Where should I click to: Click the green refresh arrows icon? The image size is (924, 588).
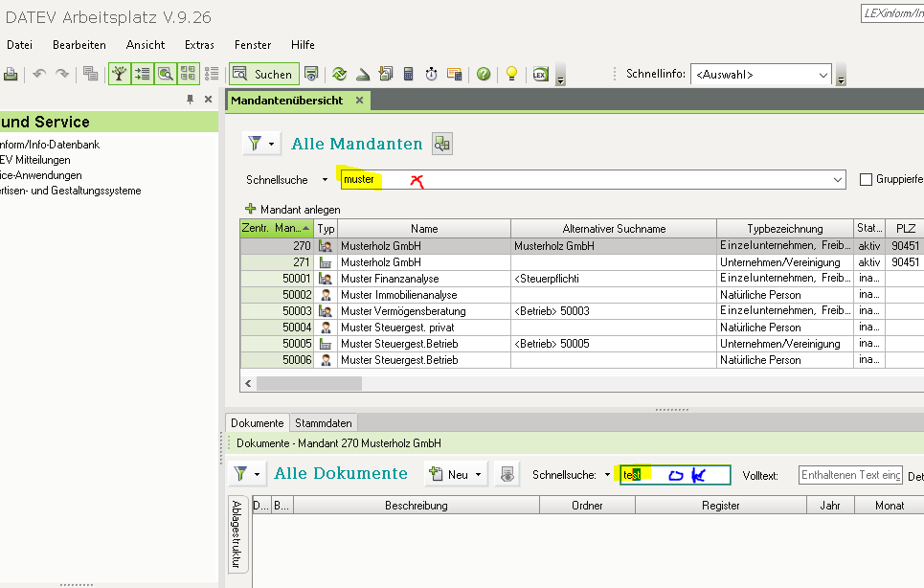[339, 75]
